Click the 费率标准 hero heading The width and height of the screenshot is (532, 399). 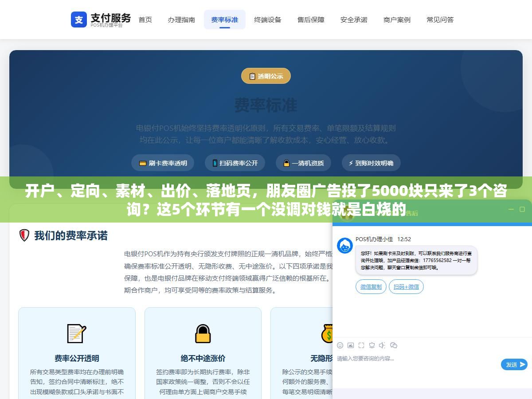point(266,105)
